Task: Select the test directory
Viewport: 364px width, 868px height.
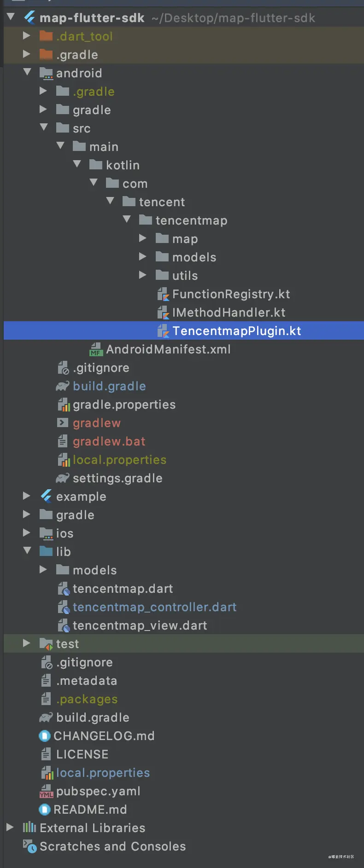Action: tap(68, 643)
